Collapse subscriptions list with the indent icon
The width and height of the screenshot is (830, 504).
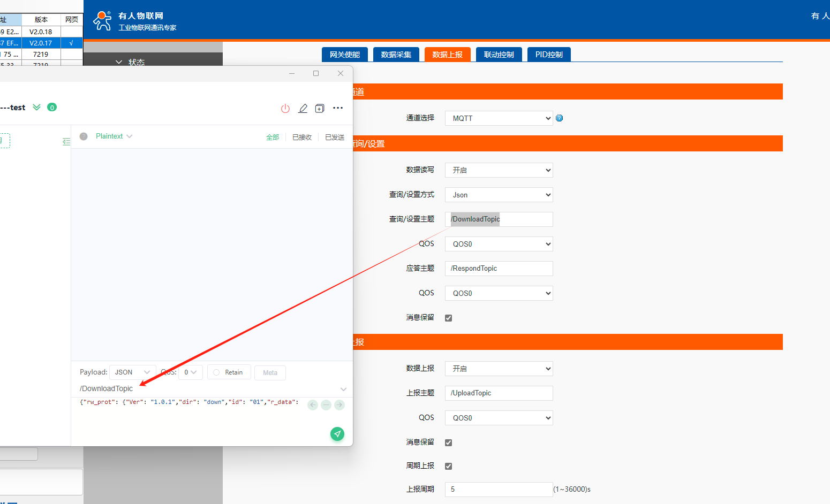click(66, 142)
